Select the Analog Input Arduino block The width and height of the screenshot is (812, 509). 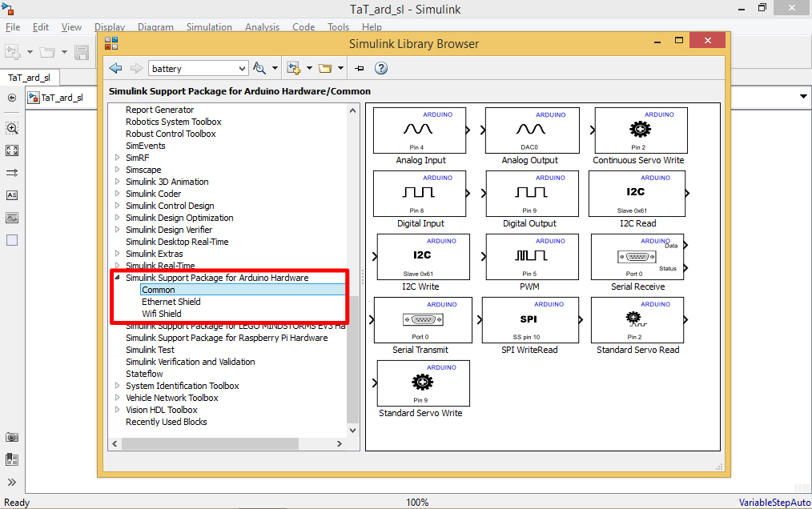coord(420,130)
